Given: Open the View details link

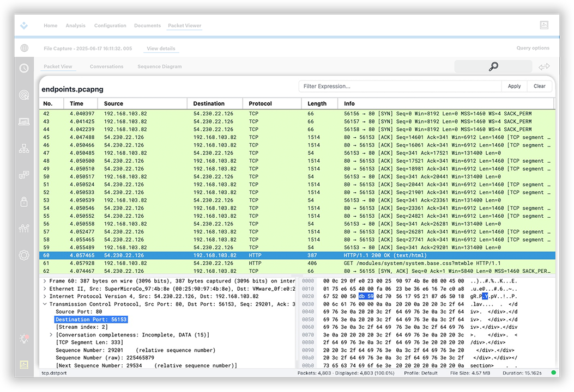Looking at the screenshot, I should pyautogui.click(x=161, y=48).
